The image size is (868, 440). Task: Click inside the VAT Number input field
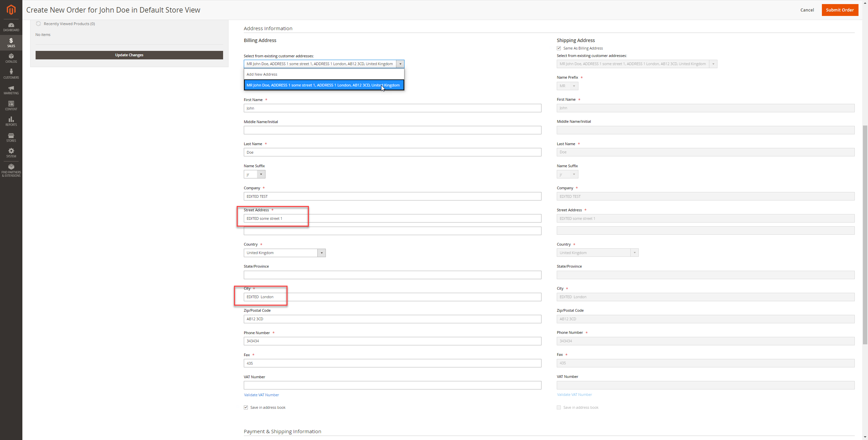[392, 385]
